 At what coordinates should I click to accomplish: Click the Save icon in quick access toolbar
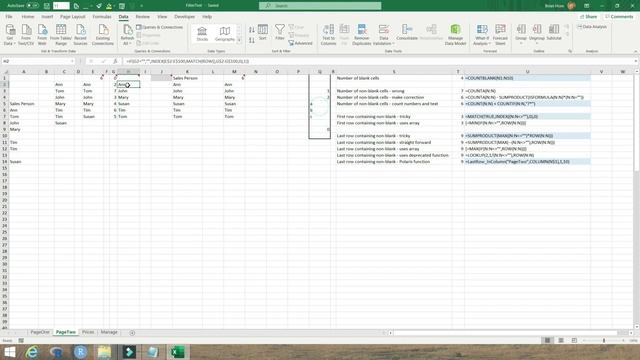tap(47, 6)
